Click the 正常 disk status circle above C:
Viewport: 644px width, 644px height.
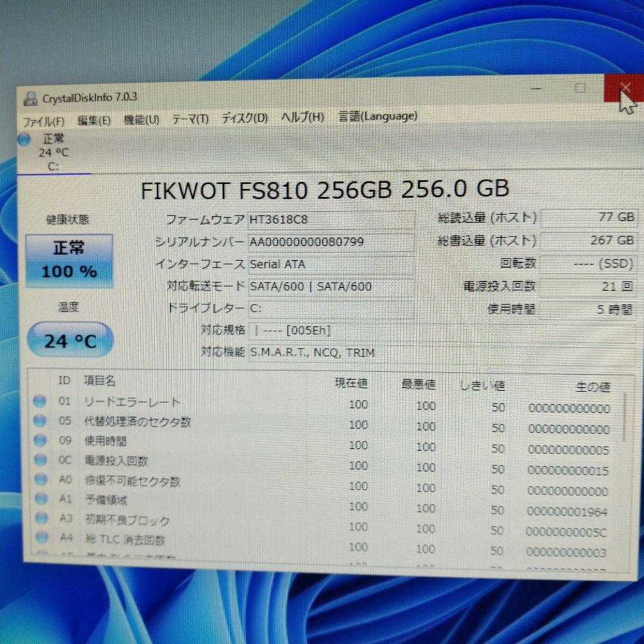24,139
